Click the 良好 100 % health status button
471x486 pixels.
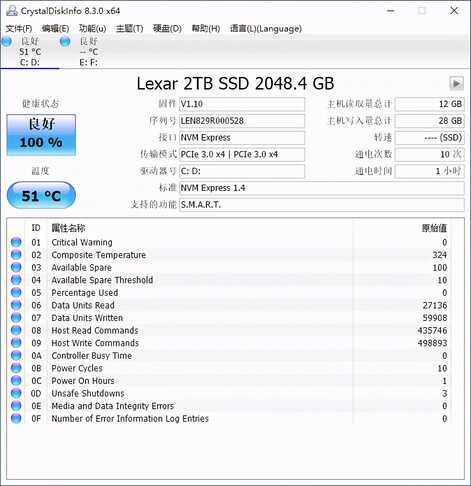[41, 135]
